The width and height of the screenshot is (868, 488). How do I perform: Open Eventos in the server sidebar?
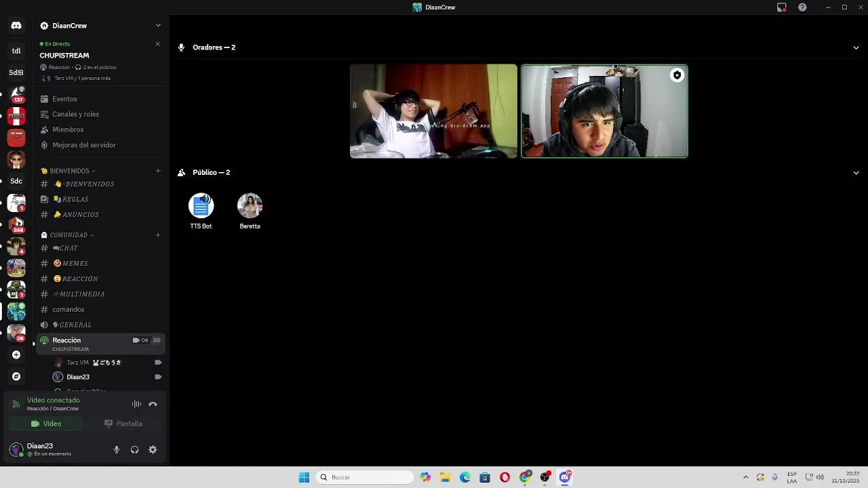pos(100,99)
